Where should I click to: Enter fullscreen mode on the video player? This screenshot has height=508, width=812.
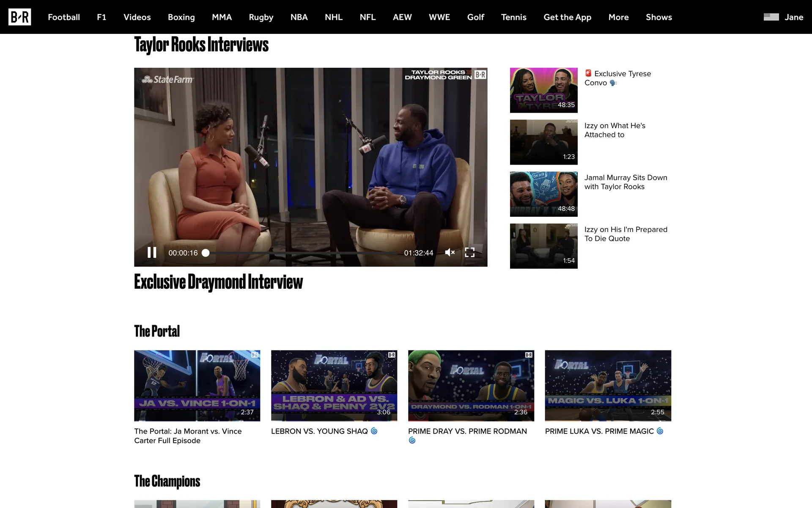469,253
